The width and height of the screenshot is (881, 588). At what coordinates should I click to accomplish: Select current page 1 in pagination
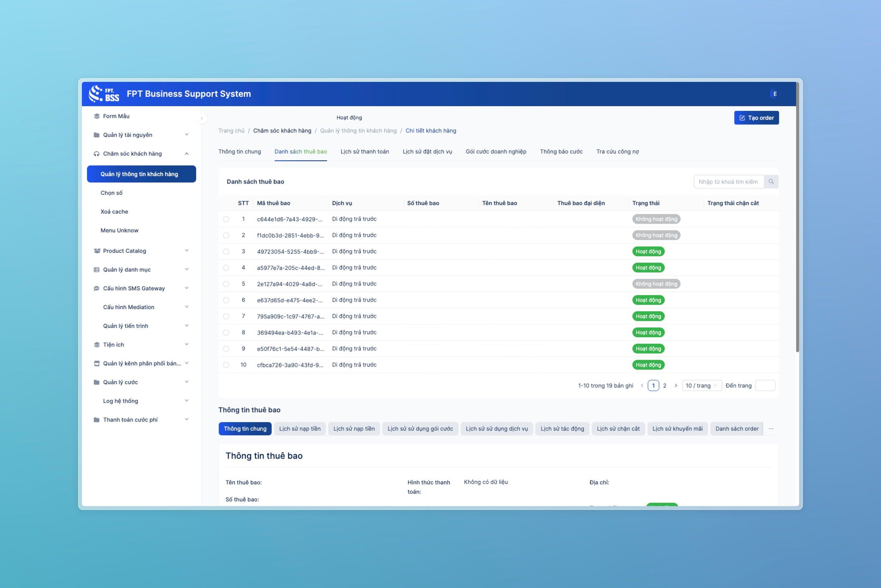pyautogui.click(x=653, y=386)
